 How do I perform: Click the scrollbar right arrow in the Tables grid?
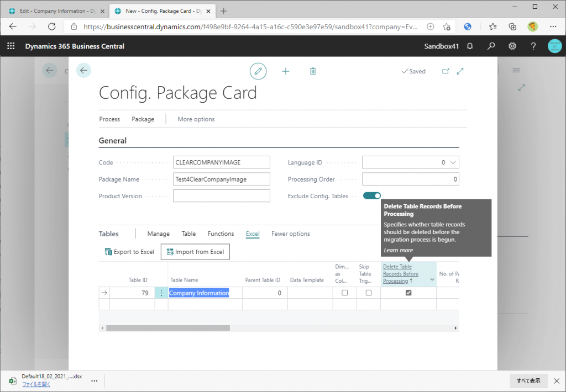pos(455,328)
